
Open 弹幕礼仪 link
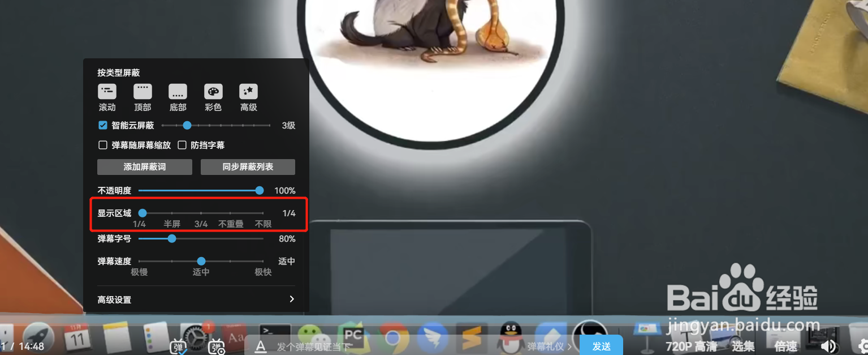[x=550, y=347]
